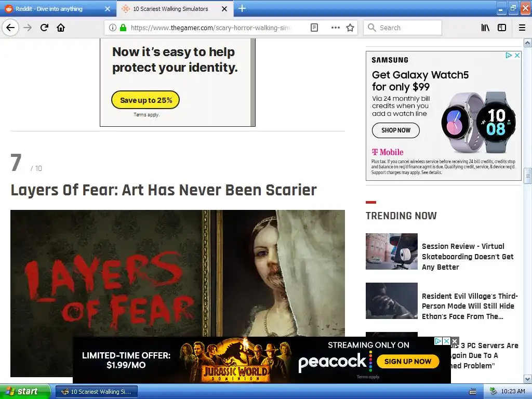
Task: Switch to Reddit - Dive into anything tab
Action: pyautogui.click(x=49, y=9)
